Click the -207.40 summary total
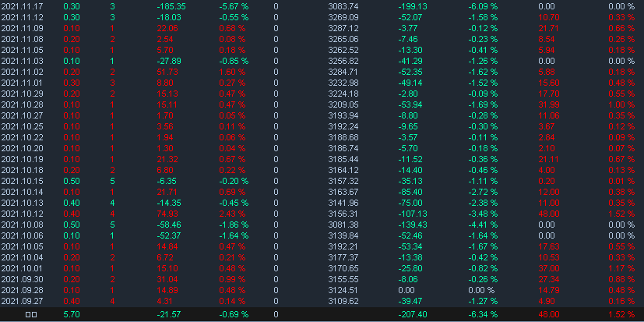 tap(410, 314)
